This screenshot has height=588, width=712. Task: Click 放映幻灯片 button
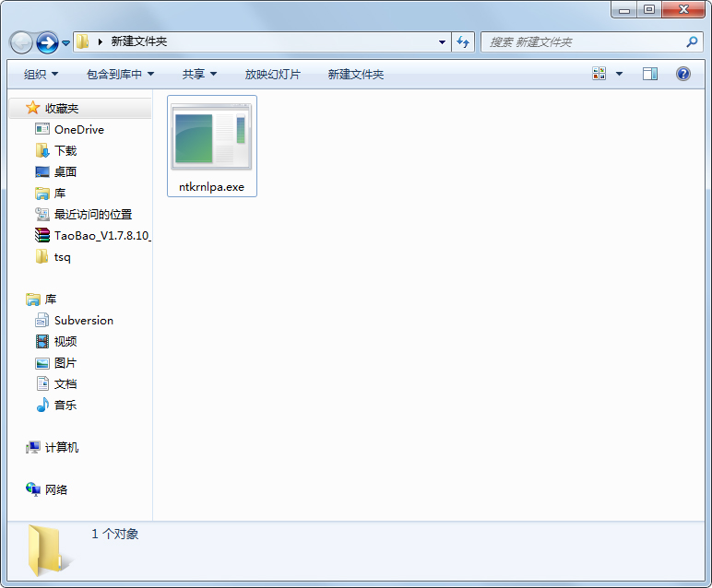click(x=272, y=74)
